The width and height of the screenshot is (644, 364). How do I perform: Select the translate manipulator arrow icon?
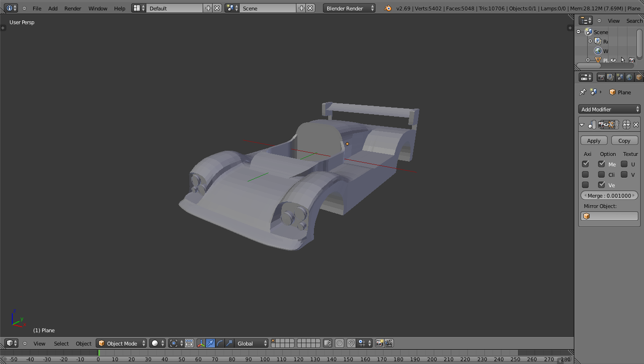210,343
